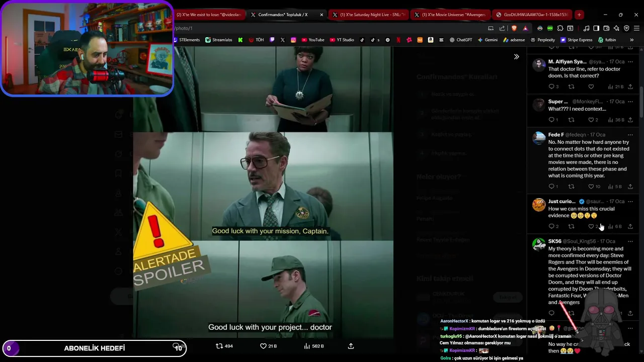The height and width of the screenshot is (362, 644).
Task: Open more options on Just curio's tweet
Action: point(630,201)
